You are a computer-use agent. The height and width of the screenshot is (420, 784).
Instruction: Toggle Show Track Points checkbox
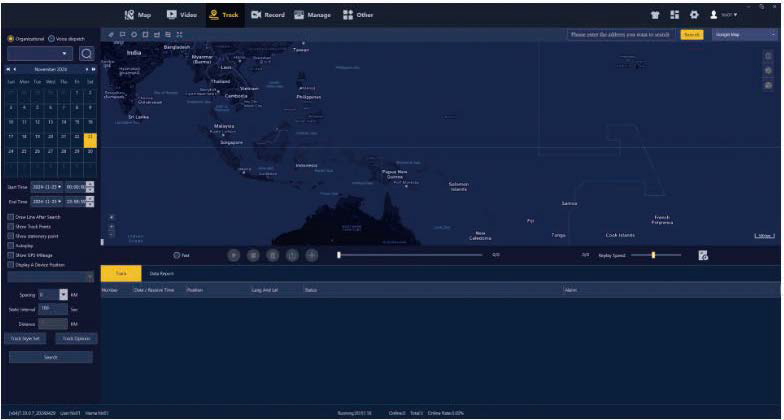point(10,226)
